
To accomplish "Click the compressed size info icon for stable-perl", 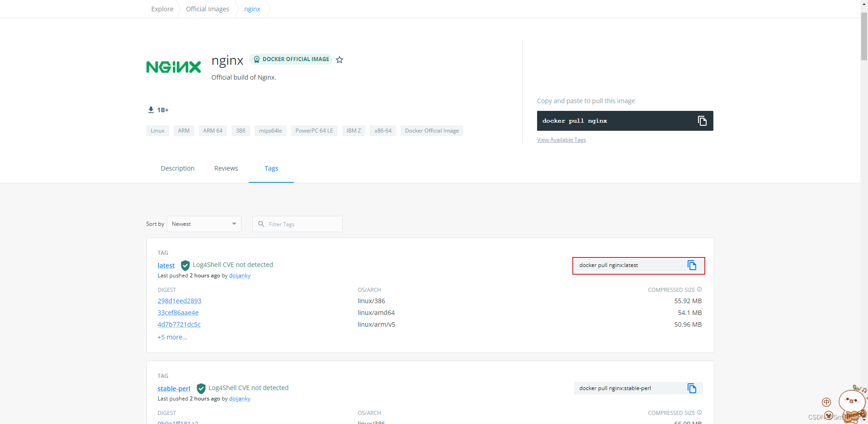I will click(x=699, y=412).
